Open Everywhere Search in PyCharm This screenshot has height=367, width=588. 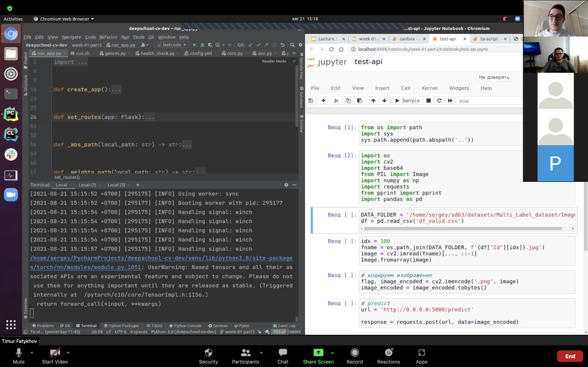[292, 45]
